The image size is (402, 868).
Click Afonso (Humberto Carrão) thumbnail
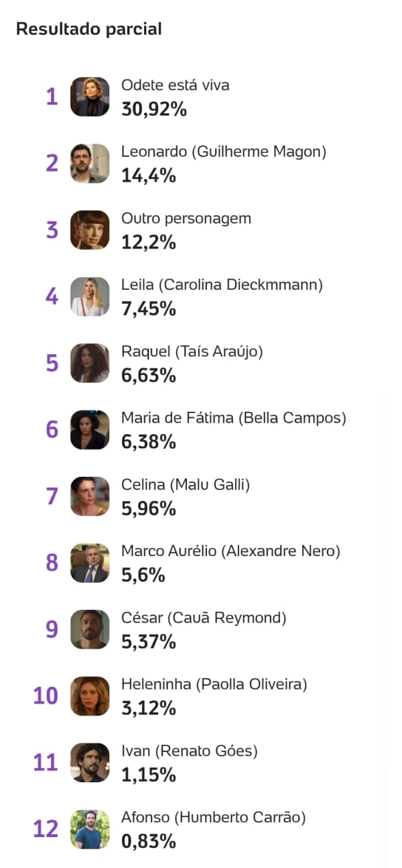coord(90,829)
